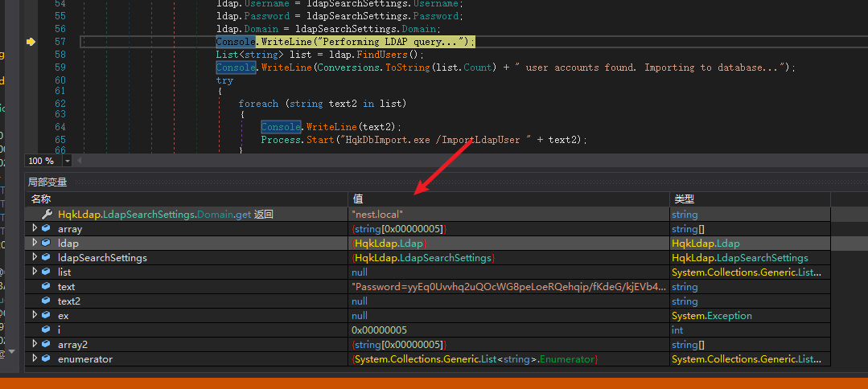Screen dimensions: 868x389
Task: Select the {string[0x00000005]} value of array2
Action: [x=508, y=344]
